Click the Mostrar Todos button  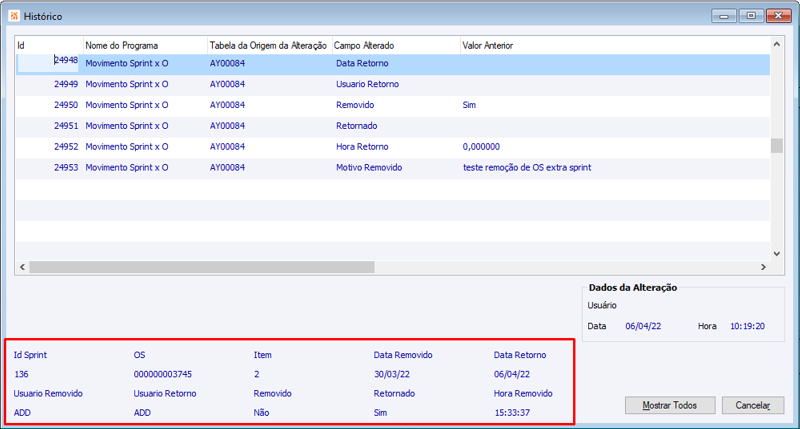670,405
